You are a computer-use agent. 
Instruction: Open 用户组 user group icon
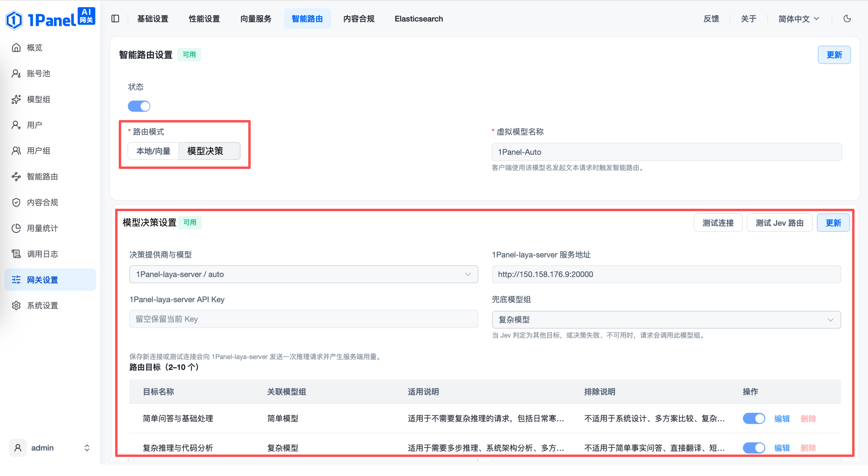[x=16, y=151]
